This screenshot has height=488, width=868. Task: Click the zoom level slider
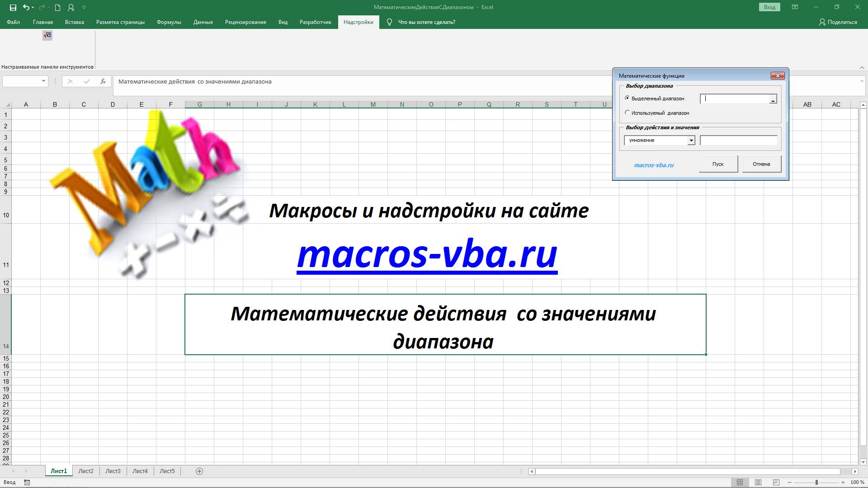[817, 481]
